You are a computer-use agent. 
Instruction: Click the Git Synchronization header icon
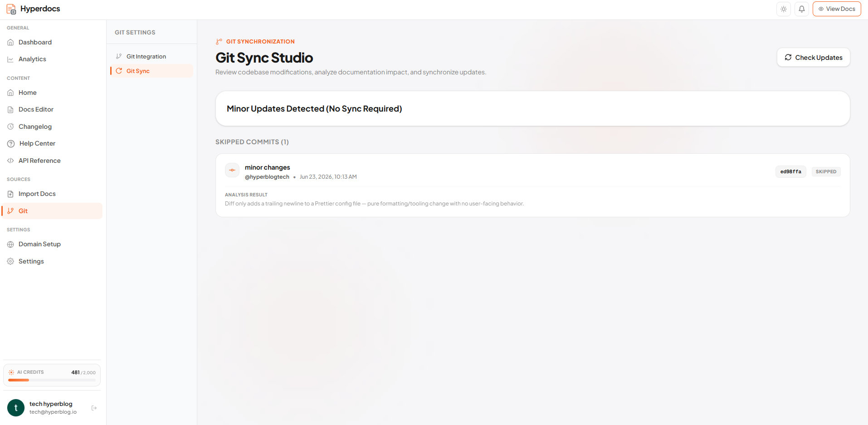point(219,41)
